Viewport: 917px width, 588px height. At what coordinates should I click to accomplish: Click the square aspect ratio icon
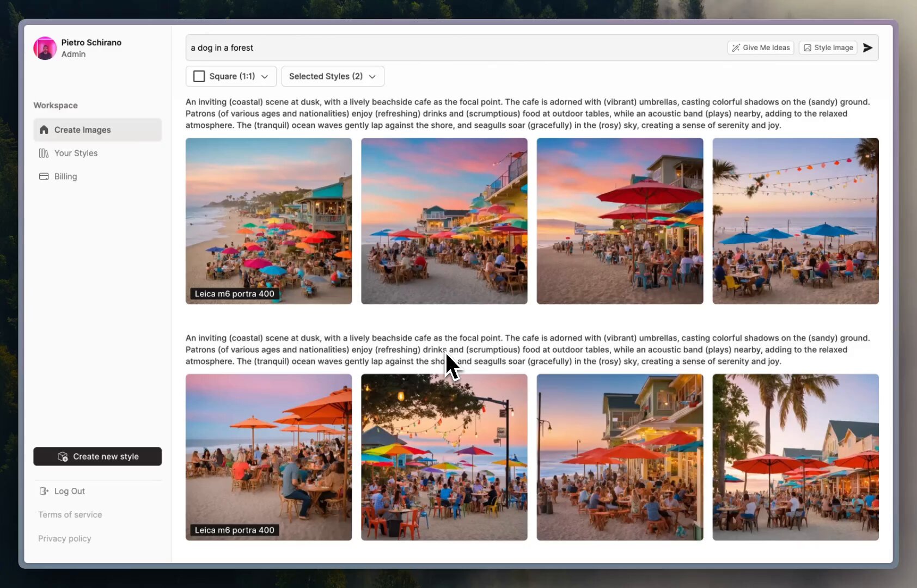199,76
